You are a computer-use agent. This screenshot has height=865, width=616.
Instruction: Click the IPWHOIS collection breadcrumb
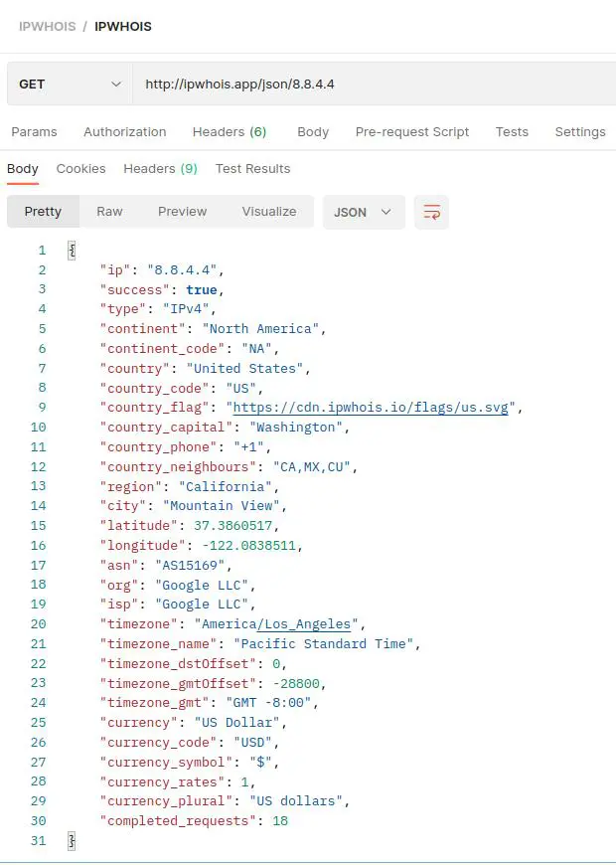[47, 26]
